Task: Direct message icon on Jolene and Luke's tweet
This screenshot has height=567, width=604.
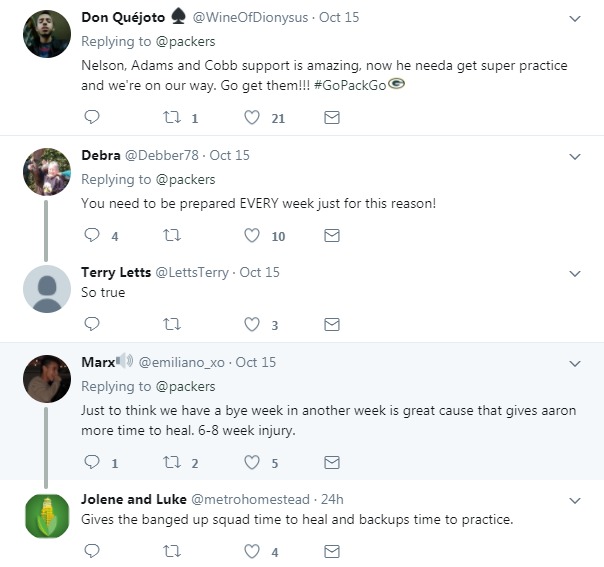Action: 332,551
